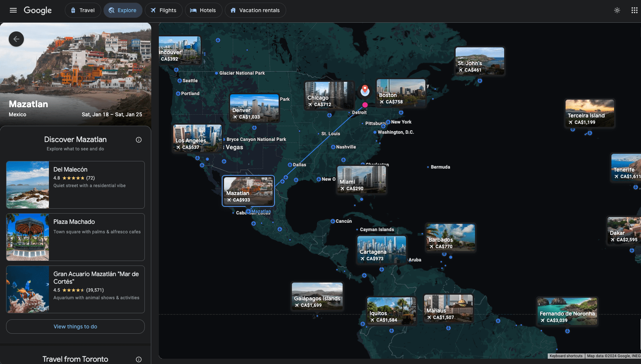Image resolution: width=641 pixels, height=364 pixels.
Task: Click the Detroit map label
Action: 359,112
